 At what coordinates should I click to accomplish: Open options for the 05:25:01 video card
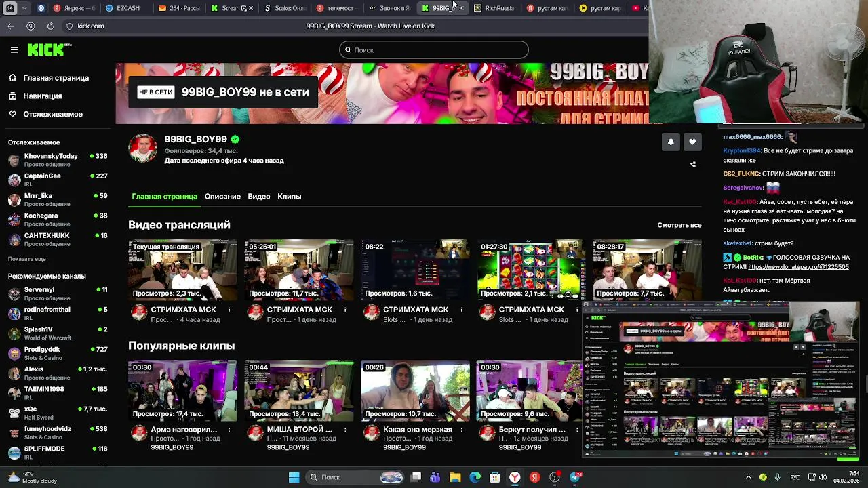click(345, 310)
